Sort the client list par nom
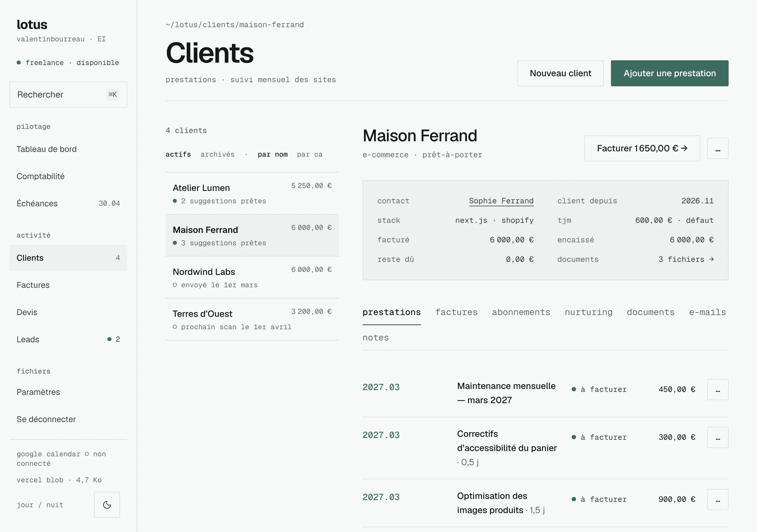 [x=273, y=154]
